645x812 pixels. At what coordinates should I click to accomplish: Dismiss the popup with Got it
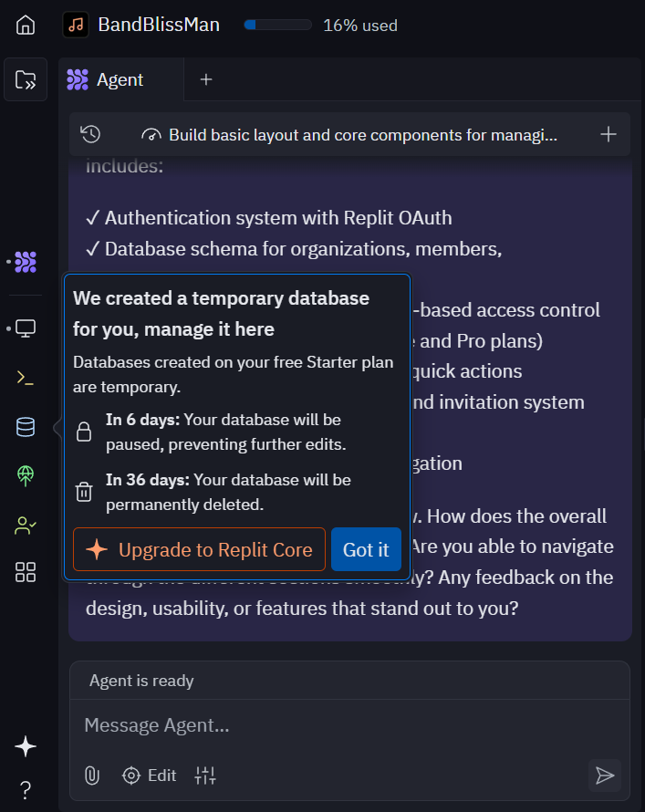(x=366, y=549)
